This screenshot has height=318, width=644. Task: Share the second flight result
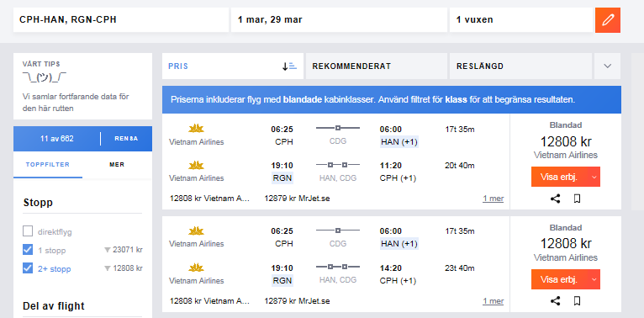555,301
